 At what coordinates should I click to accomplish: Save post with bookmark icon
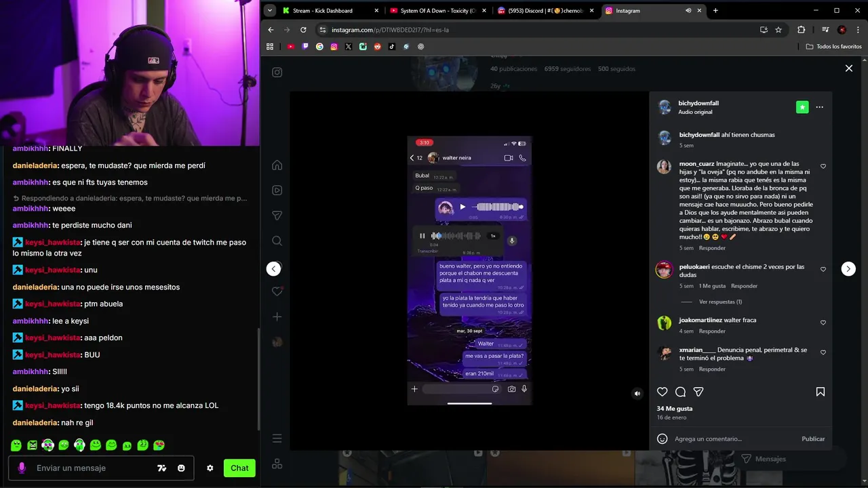click(821, 392)
